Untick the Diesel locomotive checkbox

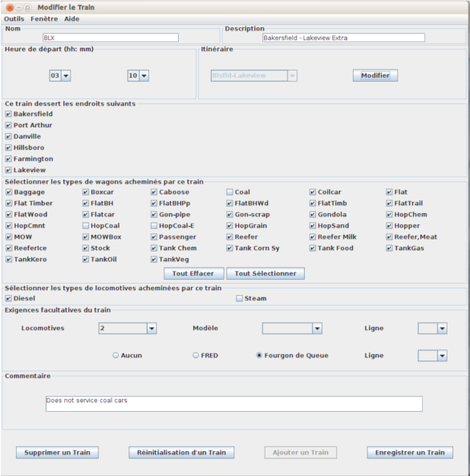(x=9, y=298)
